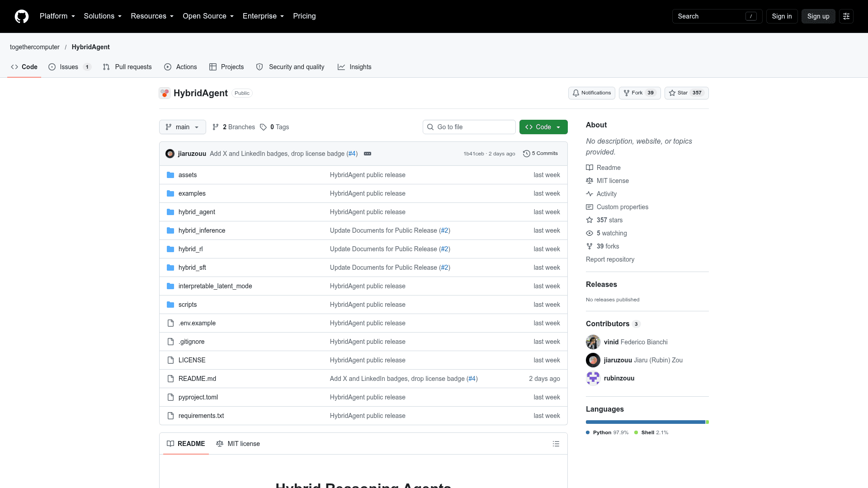868x488 pixels.
Task: Switch to the MIT license tab below files
Action: point(238,444)
